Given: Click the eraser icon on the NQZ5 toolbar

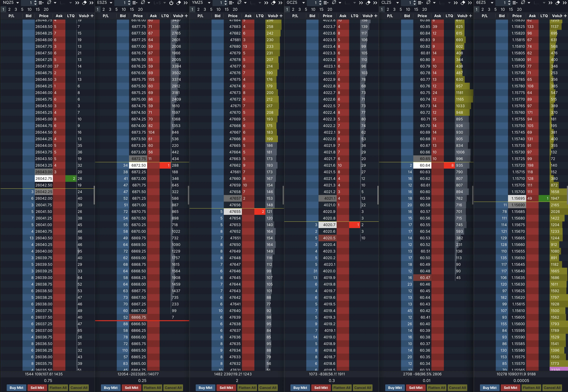Looking at the screenshot, I should click(x=85, y=3).
